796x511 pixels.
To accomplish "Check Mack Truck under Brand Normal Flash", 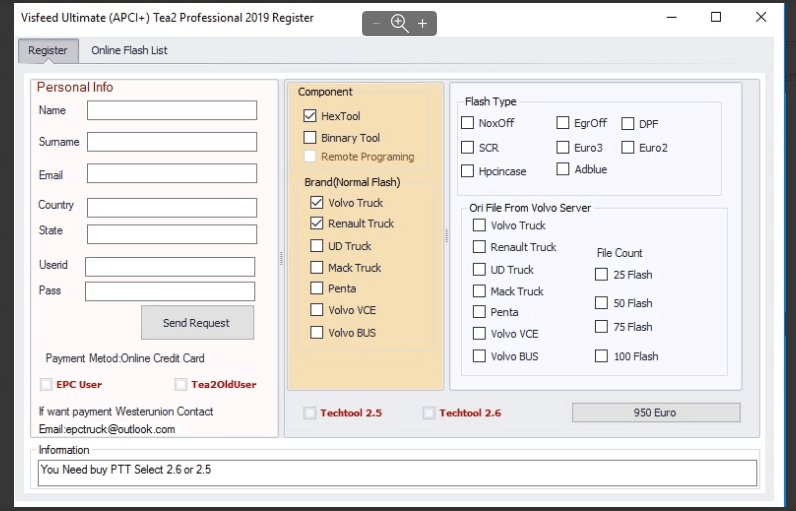I will tap(317, 268).
